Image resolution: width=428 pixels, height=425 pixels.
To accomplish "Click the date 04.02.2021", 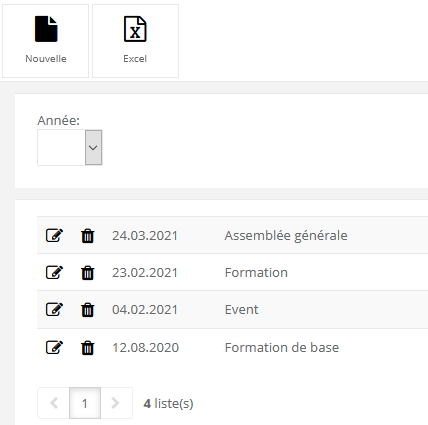I will click(145, 310).
